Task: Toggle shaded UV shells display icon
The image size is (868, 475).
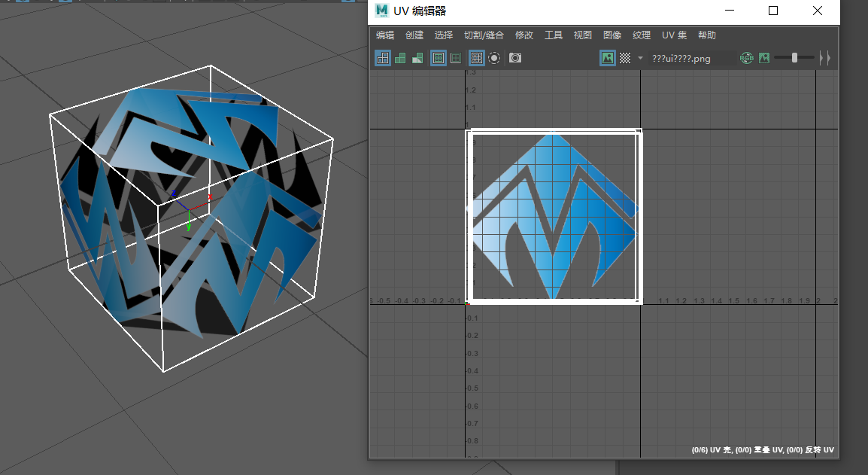Action: 399,58
